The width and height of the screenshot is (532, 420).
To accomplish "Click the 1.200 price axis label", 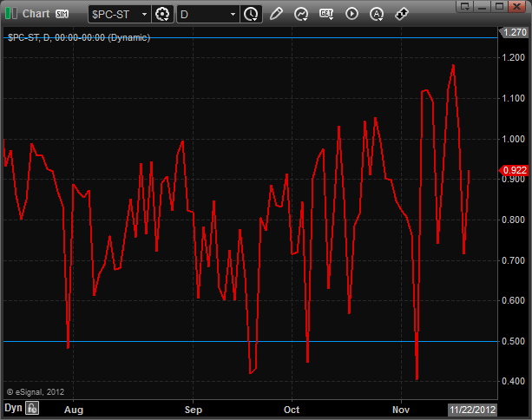I will point(513,57).
